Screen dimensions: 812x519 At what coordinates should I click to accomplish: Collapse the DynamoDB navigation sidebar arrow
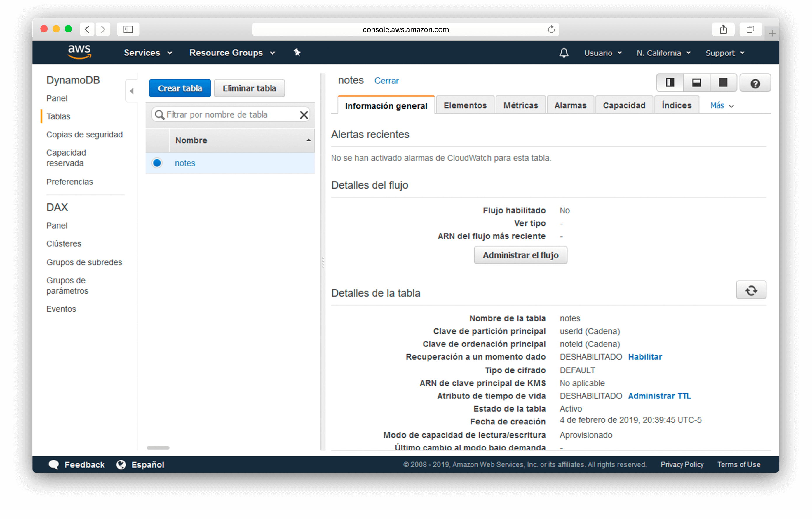click(x=132, y=91)
